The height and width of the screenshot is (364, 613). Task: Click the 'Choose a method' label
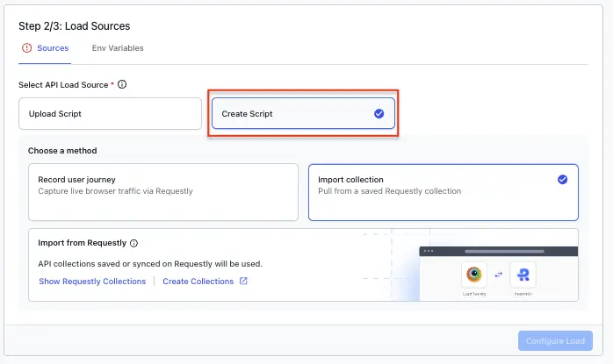62,151
